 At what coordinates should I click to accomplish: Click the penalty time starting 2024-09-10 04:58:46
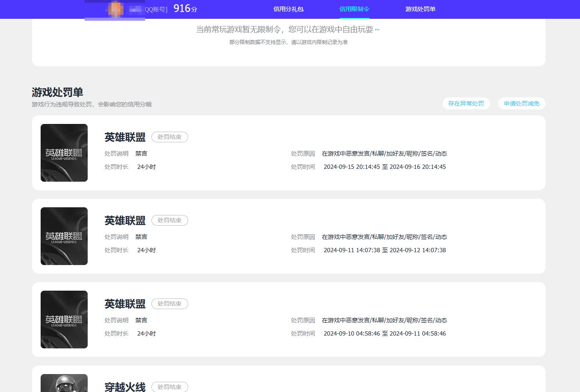point(385,333)
